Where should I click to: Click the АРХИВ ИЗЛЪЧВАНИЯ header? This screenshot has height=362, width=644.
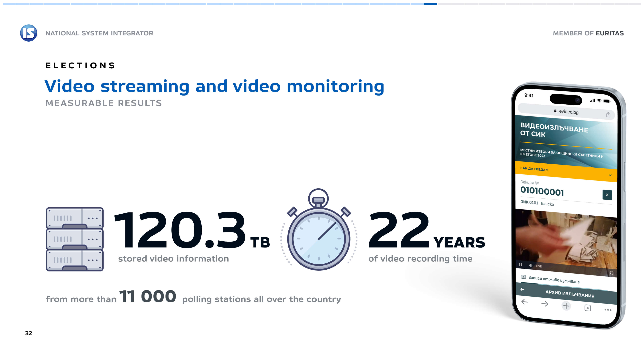pos(570,294)
